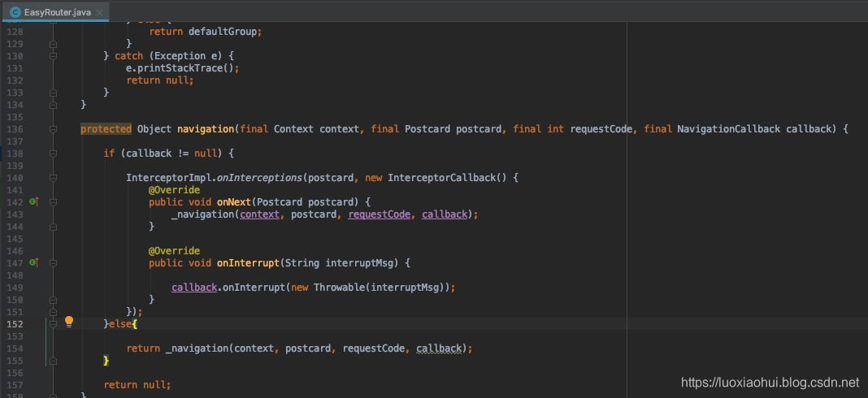
Task: Open the yellow lightbulb quick-fix on line 152
Action: 69,322
